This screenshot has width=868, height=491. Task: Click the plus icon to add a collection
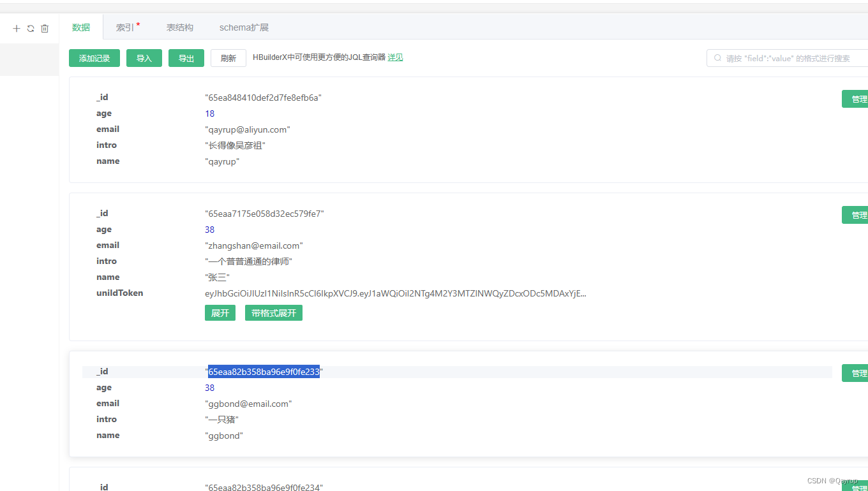tap(16, 28)
